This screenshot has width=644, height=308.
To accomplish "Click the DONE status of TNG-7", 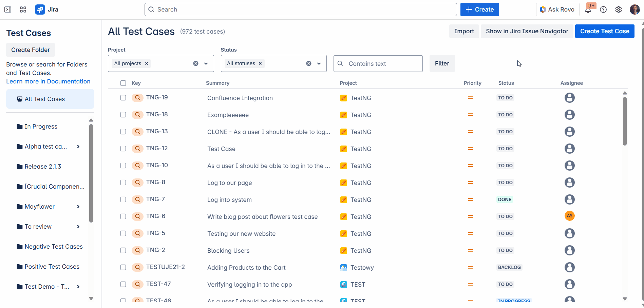I will point(505,199).
